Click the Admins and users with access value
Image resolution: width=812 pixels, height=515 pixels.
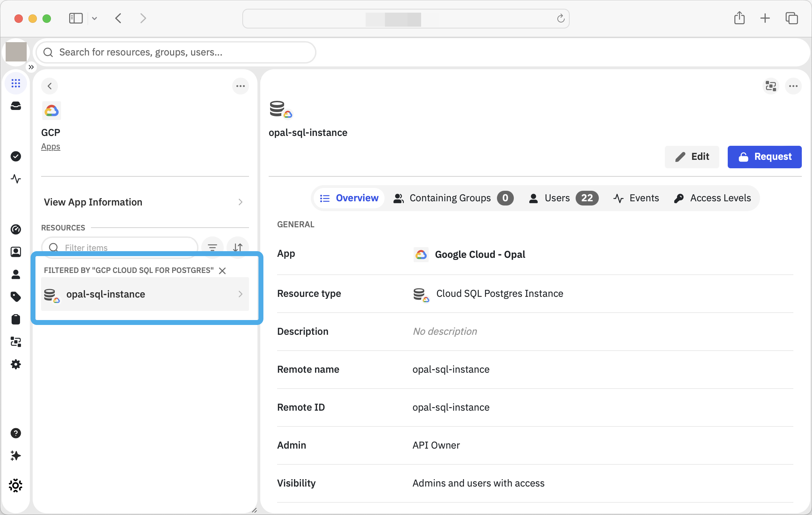click(x=478, y=483)
